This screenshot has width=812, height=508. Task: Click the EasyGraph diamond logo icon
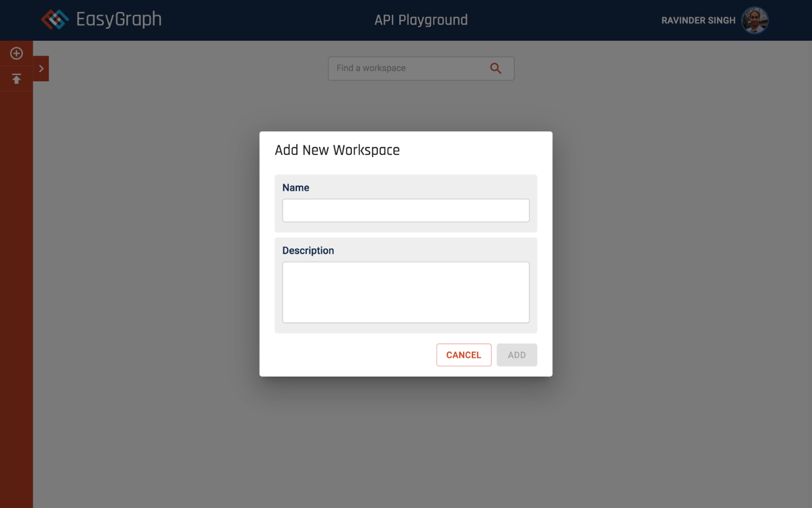pos(55,19)
